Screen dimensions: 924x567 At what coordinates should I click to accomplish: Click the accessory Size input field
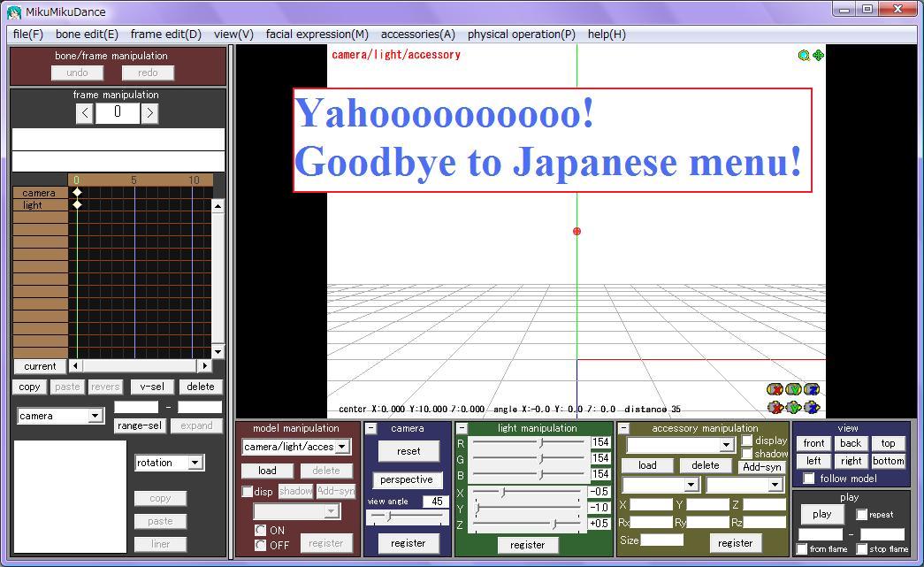click(661, 540)
